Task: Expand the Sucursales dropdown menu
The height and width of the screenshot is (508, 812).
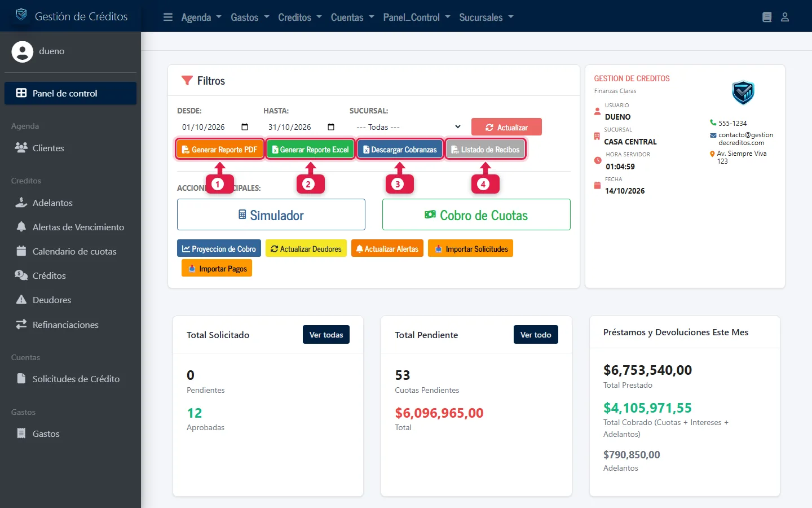Action: (487, 17)
